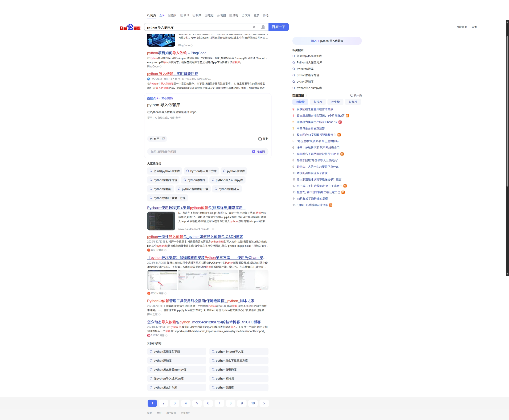Open result python 导入依赖 - 实时智能回复
The image size is (509, 420).
[173, 74]
